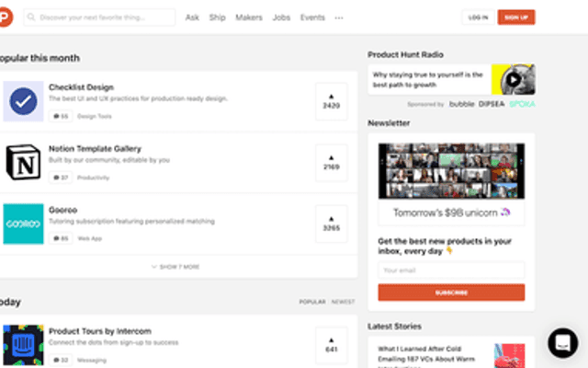The image size is (588, 368).
Task: Open Product Tours by Intercom title
Action: tap(100, 331)
